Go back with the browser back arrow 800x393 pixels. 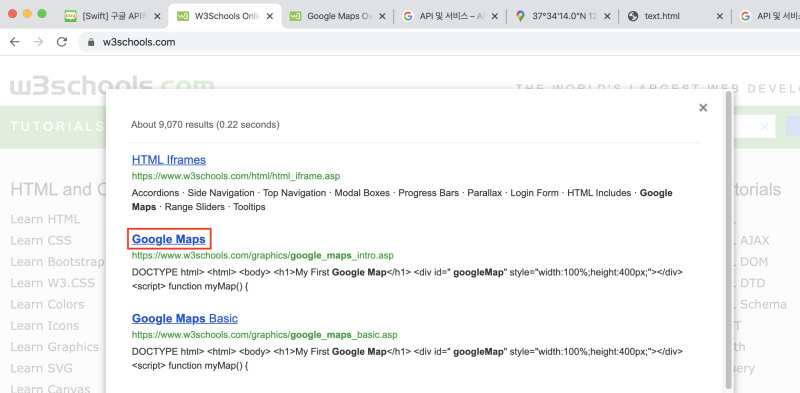tap(14, 42)
